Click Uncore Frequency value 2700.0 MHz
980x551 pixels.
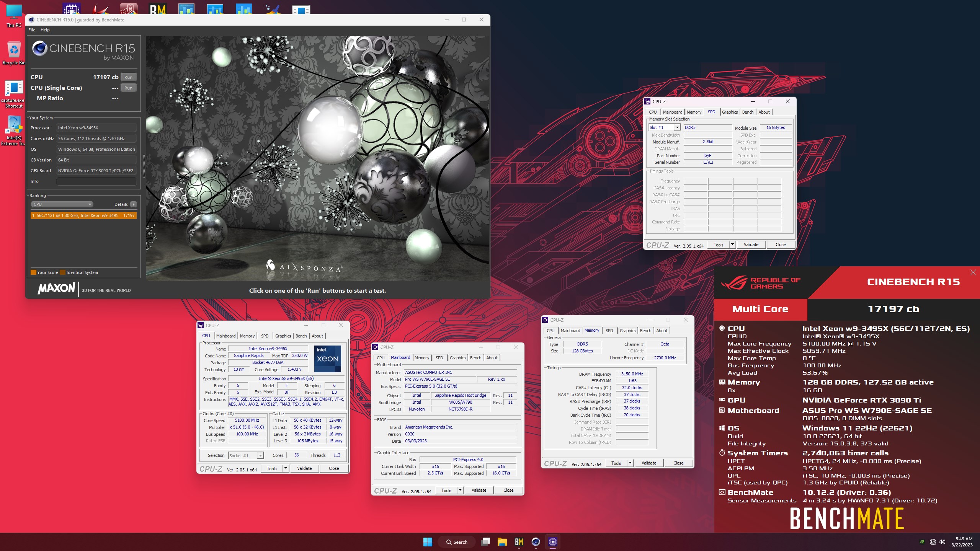pos(665,358)
